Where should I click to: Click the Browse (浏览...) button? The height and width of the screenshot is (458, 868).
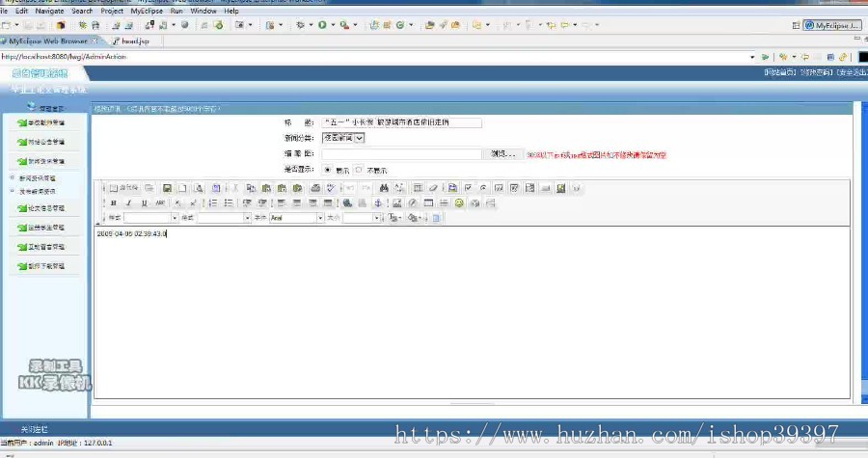tap(502, 154)
